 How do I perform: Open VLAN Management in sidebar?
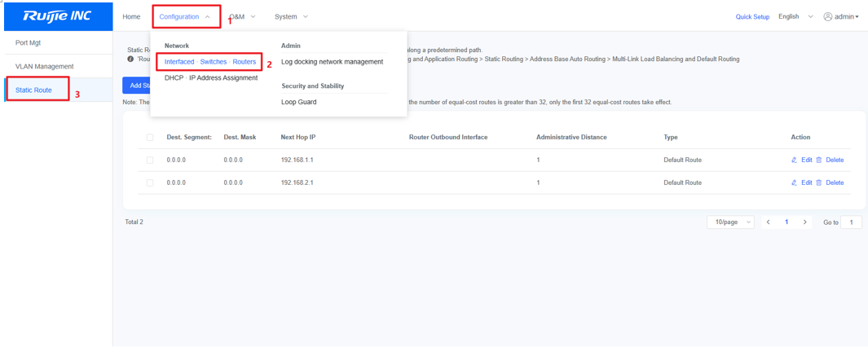coord(44,67)
